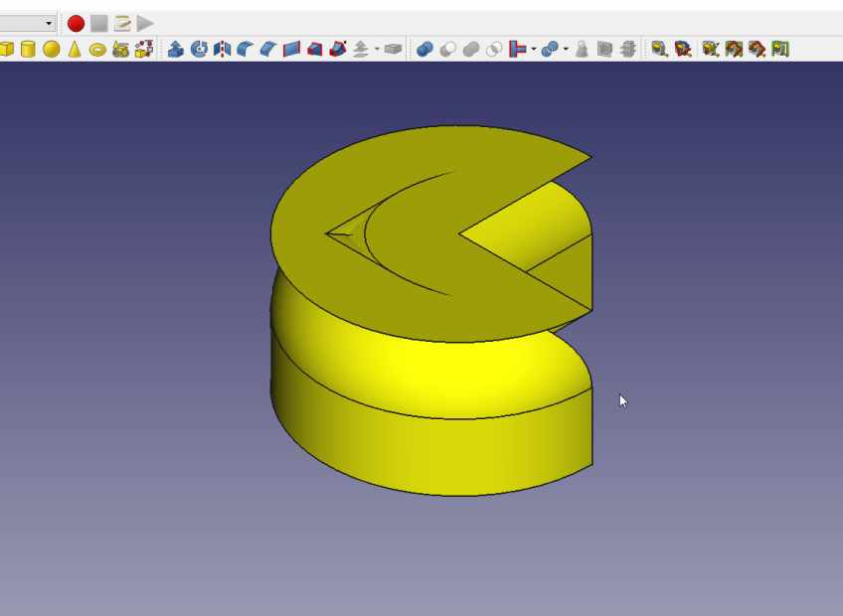Image resolution: width=843 pixels, height=616 pixels.
Task: Select the Fillet tool
Action: point(246,50)
